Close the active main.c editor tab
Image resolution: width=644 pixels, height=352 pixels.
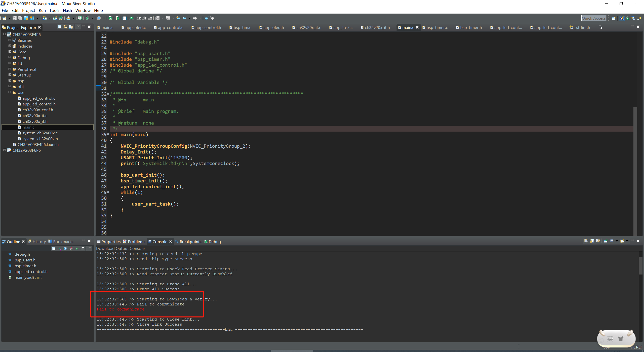[417, 27]
